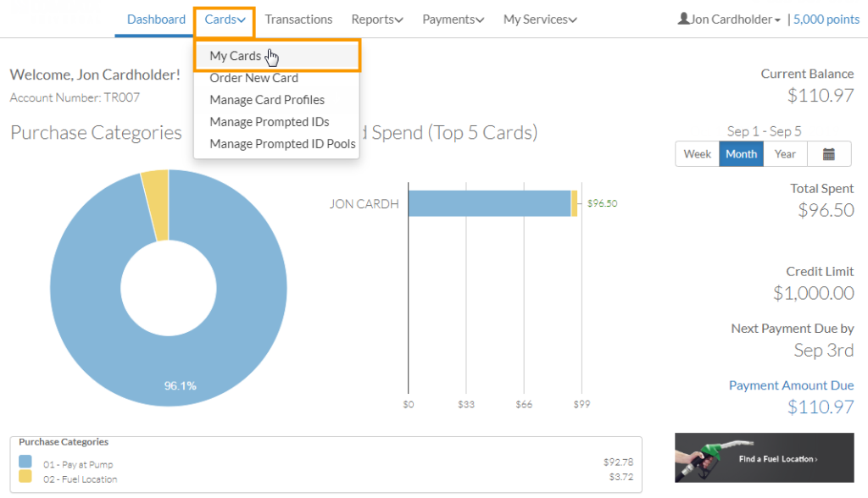Click the Sep 3rd payment due date
868x498 pixels.
point(824,351)
